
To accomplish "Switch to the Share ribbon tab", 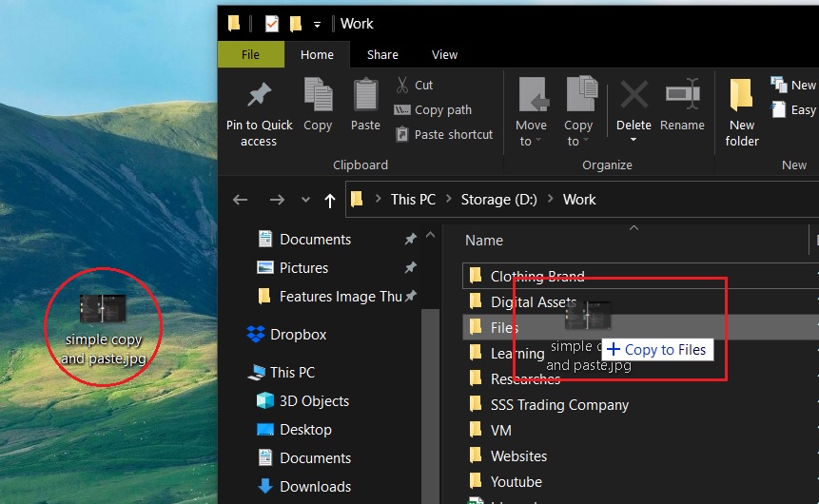I will 382,54.
